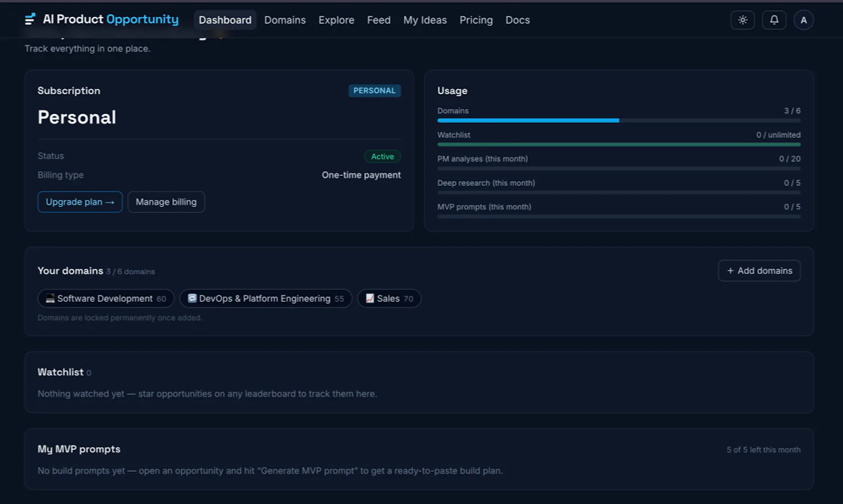Open the user avatar 'A' menu

click(803, 20)
